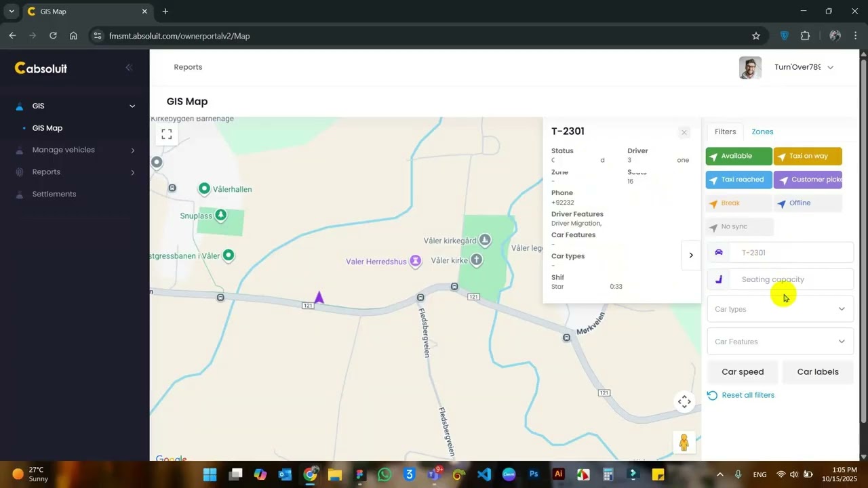
Task: Open a new browser tab
Action: (165, 12)
